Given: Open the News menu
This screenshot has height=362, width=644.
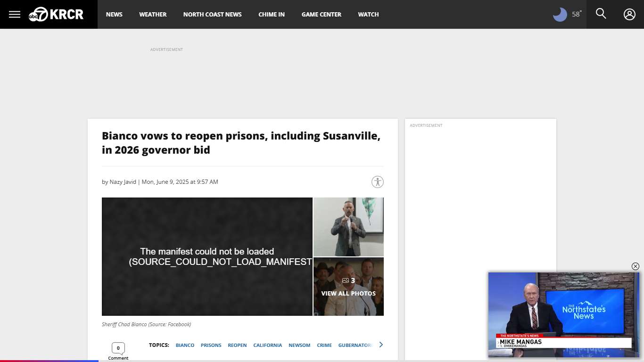Looking at the screenshot, I should tap(114, 15).
